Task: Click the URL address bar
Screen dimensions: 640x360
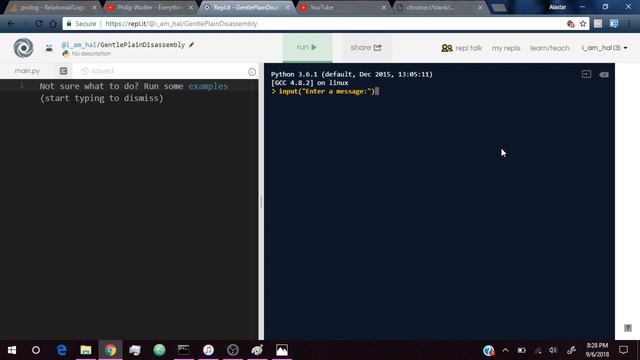Action: (326, 24)
